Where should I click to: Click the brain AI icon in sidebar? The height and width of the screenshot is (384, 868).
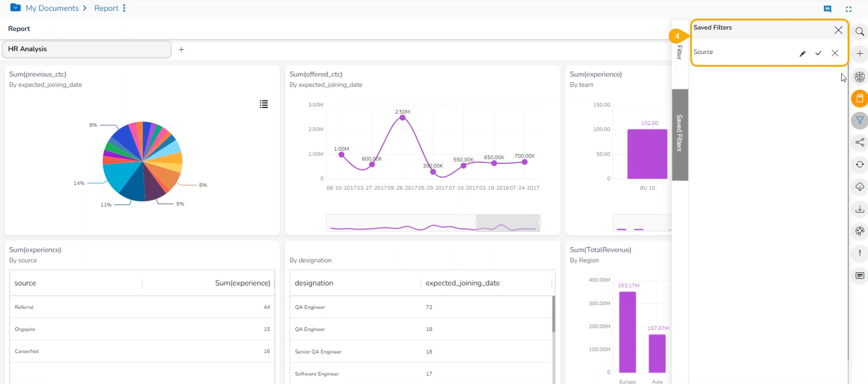tap(859, 77)
